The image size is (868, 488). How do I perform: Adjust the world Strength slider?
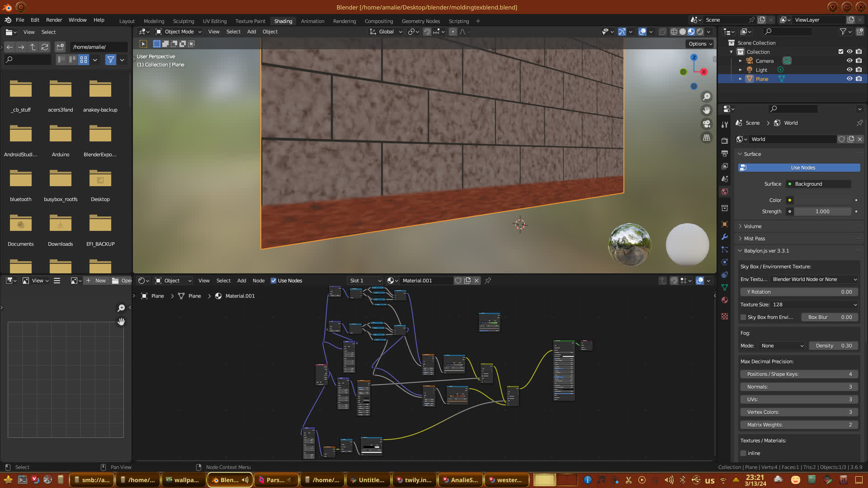(822, 211)
